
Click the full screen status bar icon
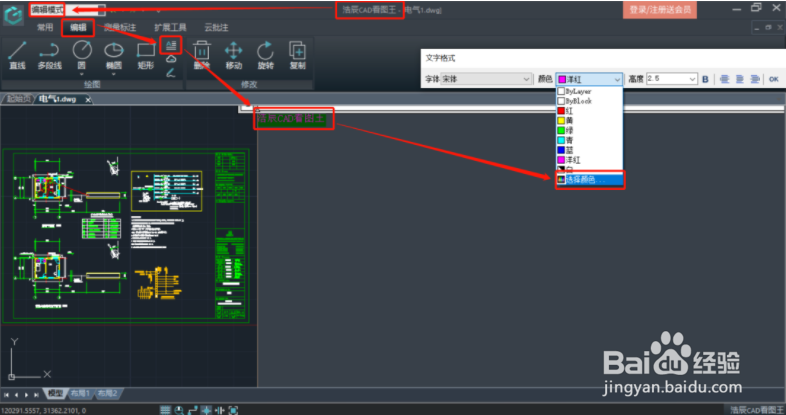[233, 410]
